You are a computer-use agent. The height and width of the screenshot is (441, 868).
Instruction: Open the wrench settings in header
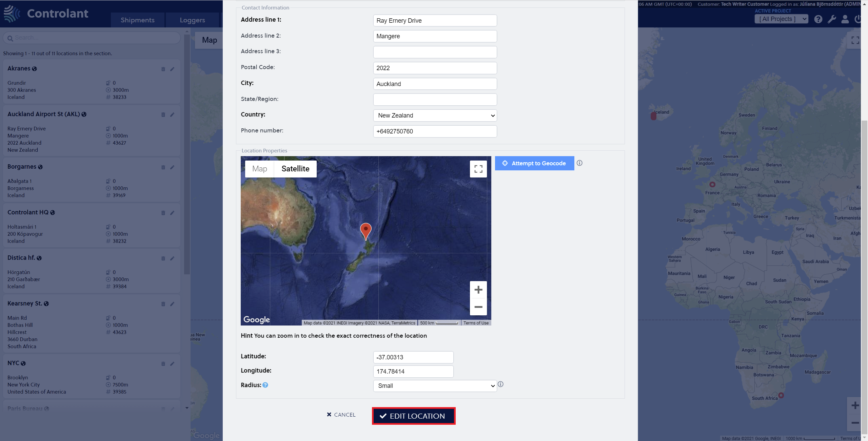coord(832,19)
